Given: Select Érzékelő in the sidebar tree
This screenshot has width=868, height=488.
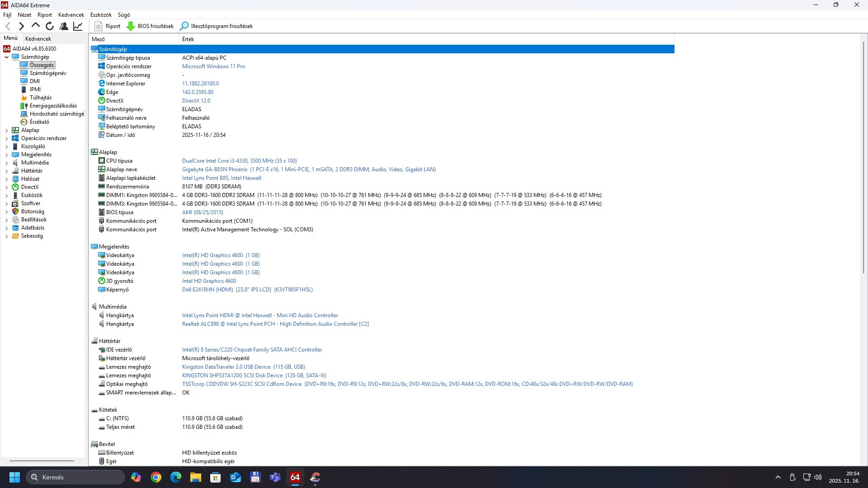Looking at the screenshot, I should click(x=39, y=122).
